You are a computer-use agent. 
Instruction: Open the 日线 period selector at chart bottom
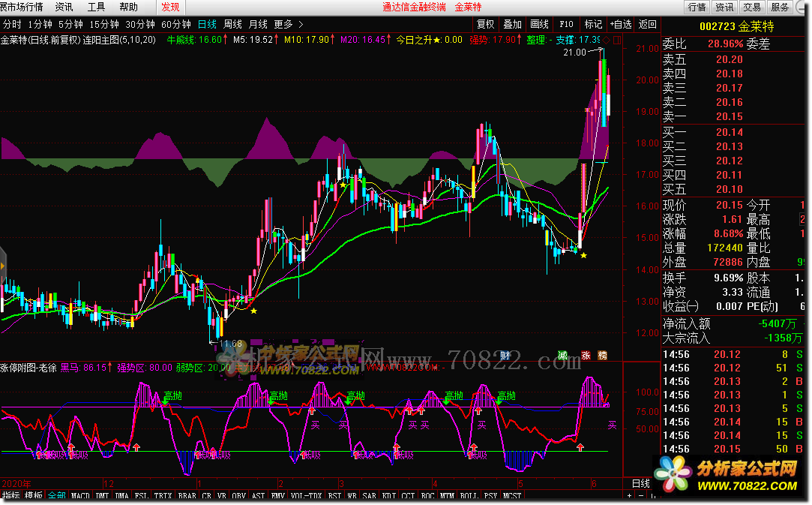click(x=641, y=483)
